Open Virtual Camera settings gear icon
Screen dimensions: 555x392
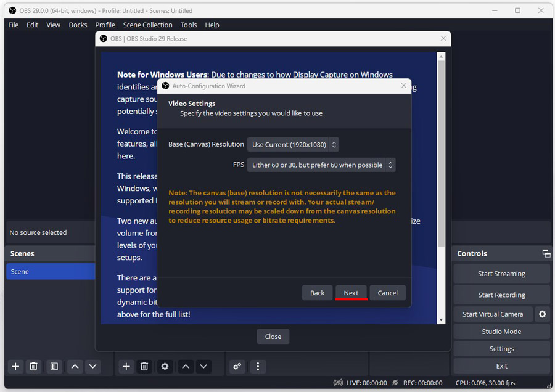pyautogui.click(x=542, y=314)
